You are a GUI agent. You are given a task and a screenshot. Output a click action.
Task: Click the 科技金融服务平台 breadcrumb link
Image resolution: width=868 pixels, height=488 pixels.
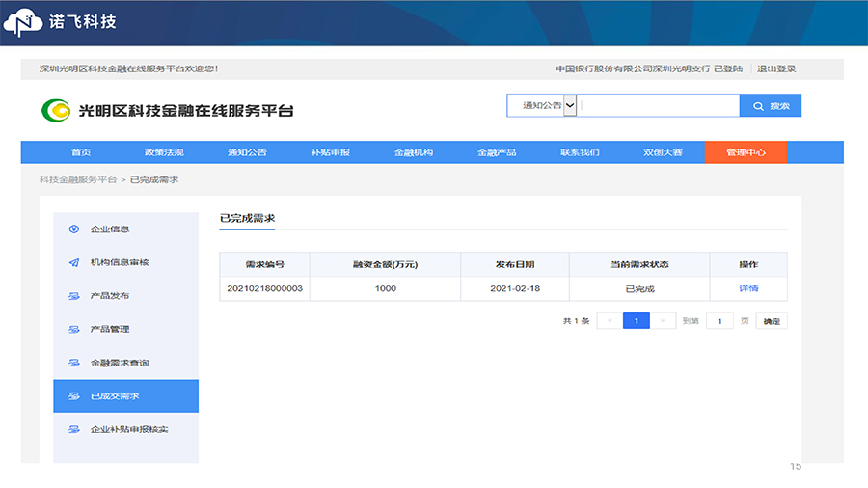pos(78,179)
